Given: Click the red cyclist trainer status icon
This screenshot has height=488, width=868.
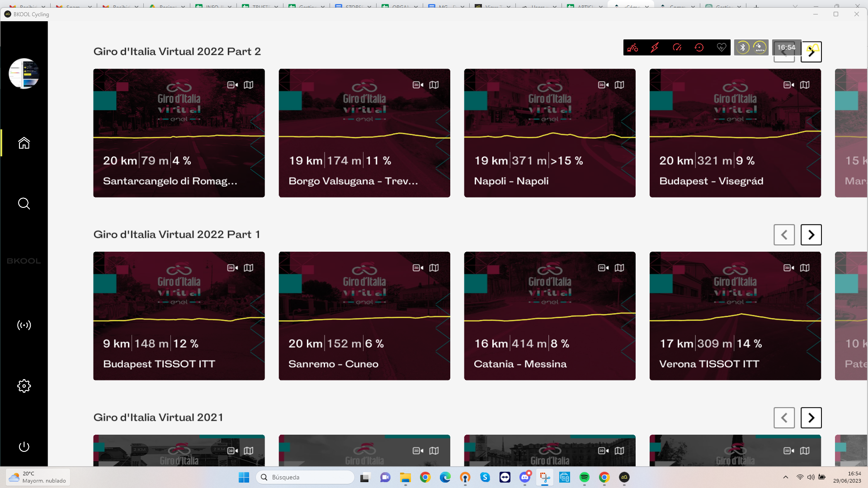Looking at the screenshot, I should 632,47.
